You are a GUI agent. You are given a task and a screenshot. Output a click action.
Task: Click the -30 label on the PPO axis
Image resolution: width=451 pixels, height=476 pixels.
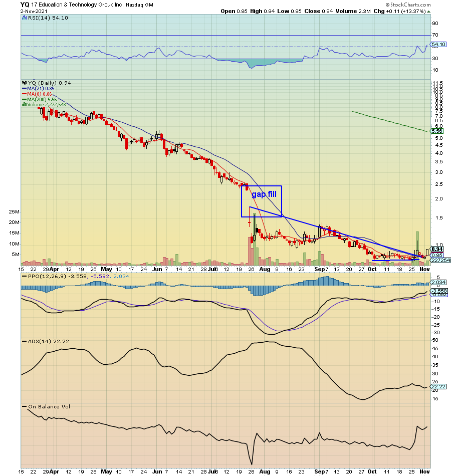tap(436, 332)
